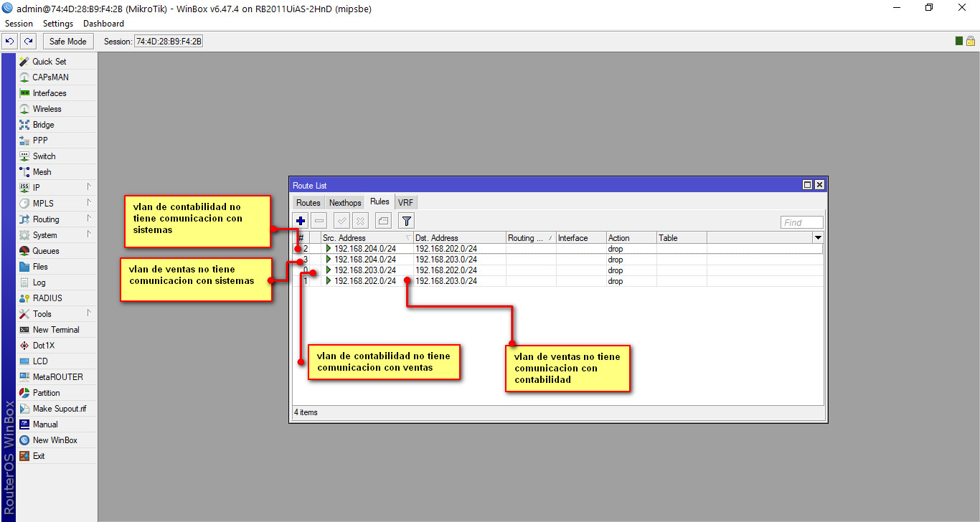Open the column selector dropdown arrow

(817, 238)
